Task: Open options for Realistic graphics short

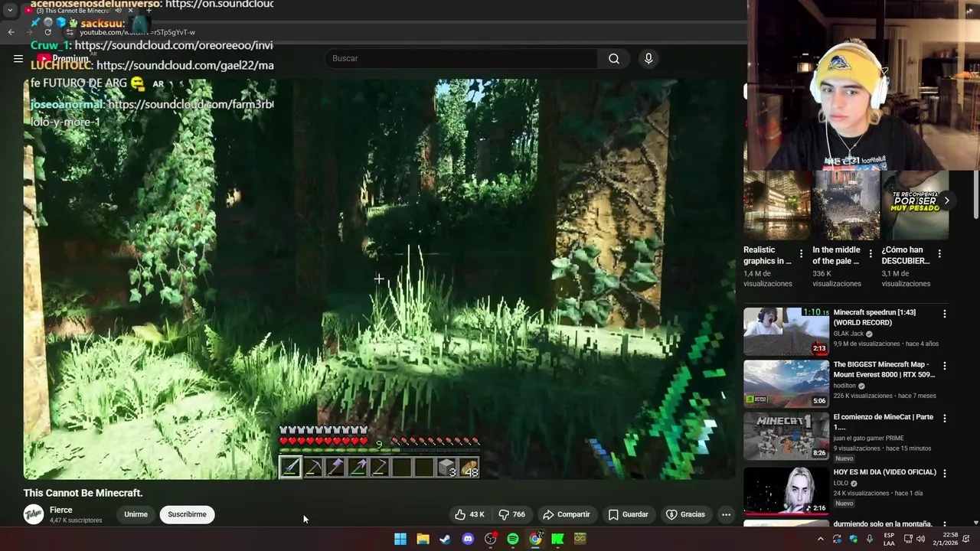Action: click(802, 253)
